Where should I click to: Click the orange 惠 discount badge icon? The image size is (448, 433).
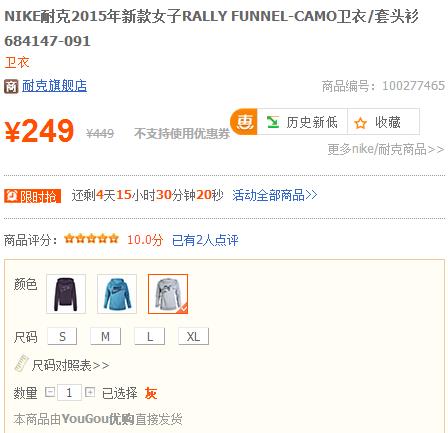[244, 122]
